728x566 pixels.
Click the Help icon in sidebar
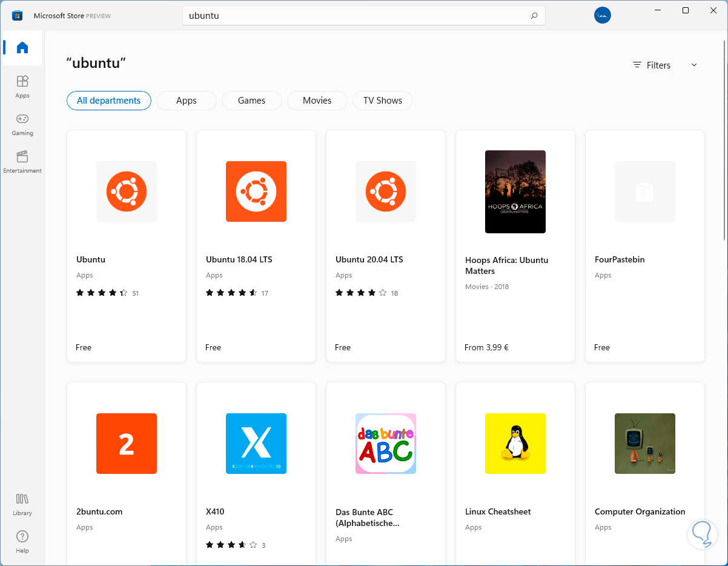(22, 541)
